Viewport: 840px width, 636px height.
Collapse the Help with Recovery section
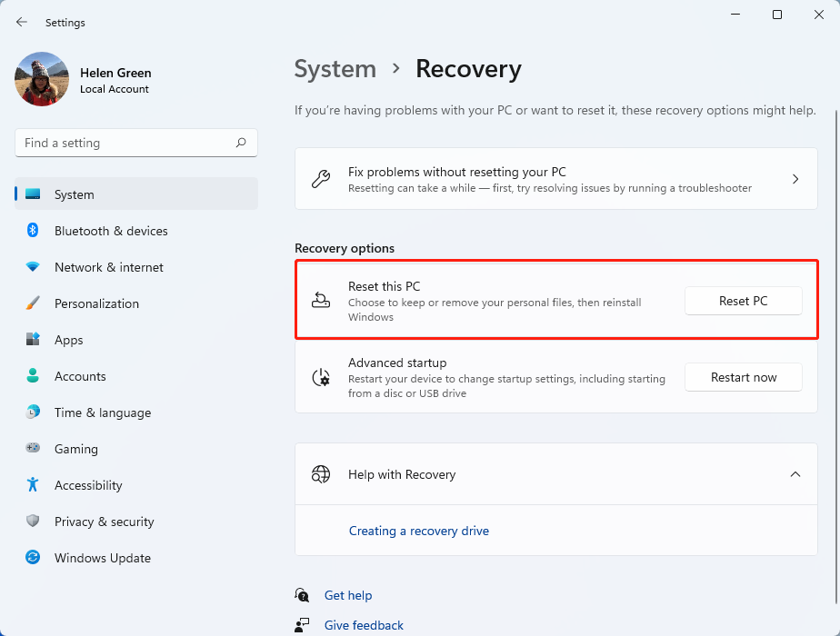point(795,474)
